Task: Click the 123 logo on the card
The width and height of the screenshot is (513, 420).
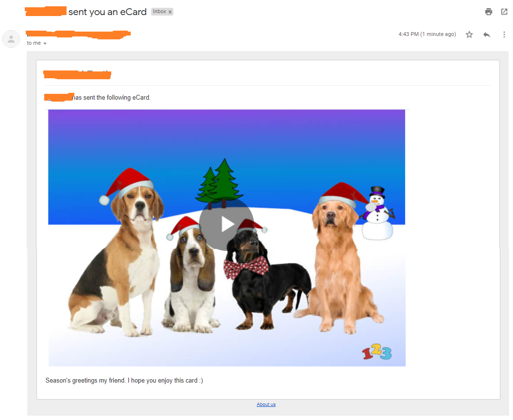Action: tap(376, 352)
